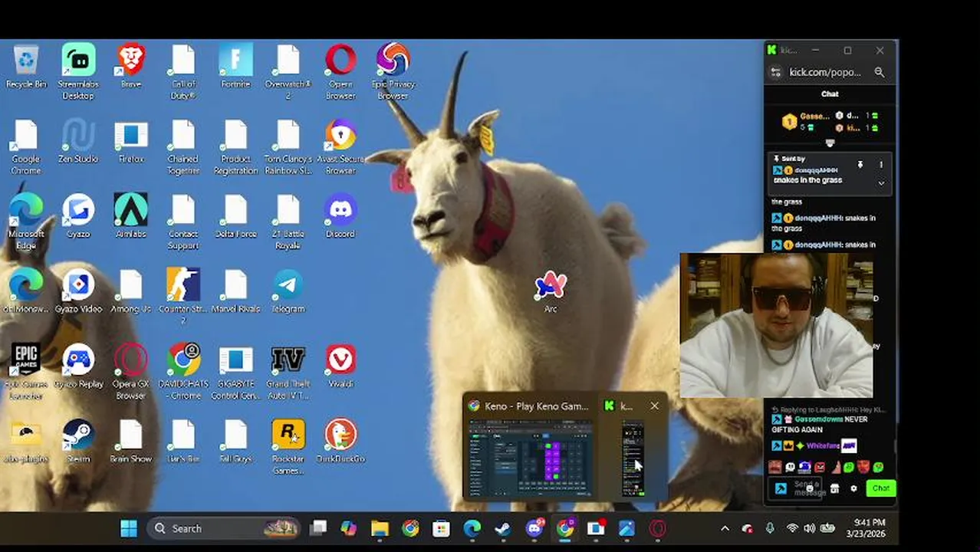Open the pinned message three-dot menu
The width and height of the screenshot is (980, 552).
881,165
